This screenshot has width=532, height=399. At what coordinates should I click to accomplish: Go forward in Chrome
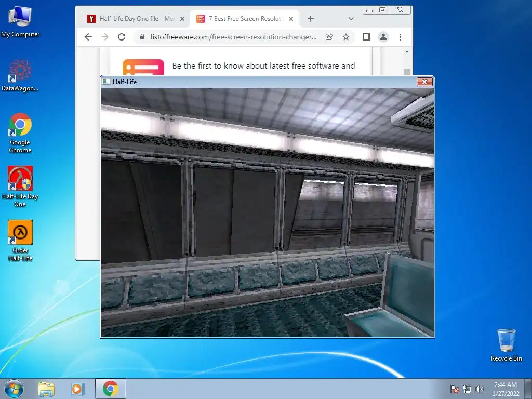pyautogui.click(x=105, y=37)
